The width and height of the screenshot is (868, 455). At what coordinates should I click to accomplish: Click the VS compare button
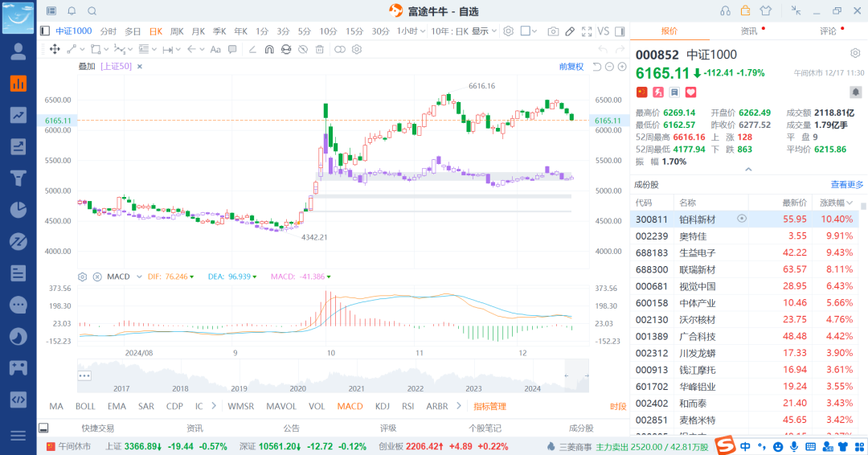click(604, 31)
